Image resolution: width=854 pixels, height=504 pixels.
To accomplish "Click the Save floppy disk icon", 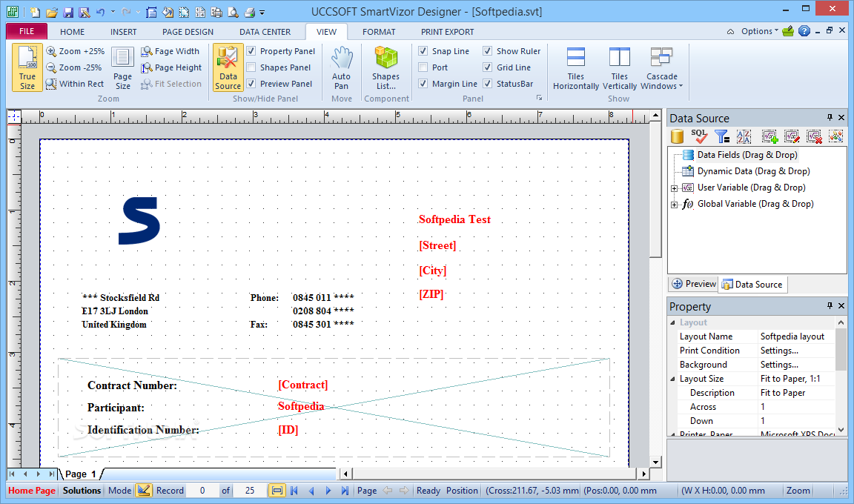I will point(68,11).
